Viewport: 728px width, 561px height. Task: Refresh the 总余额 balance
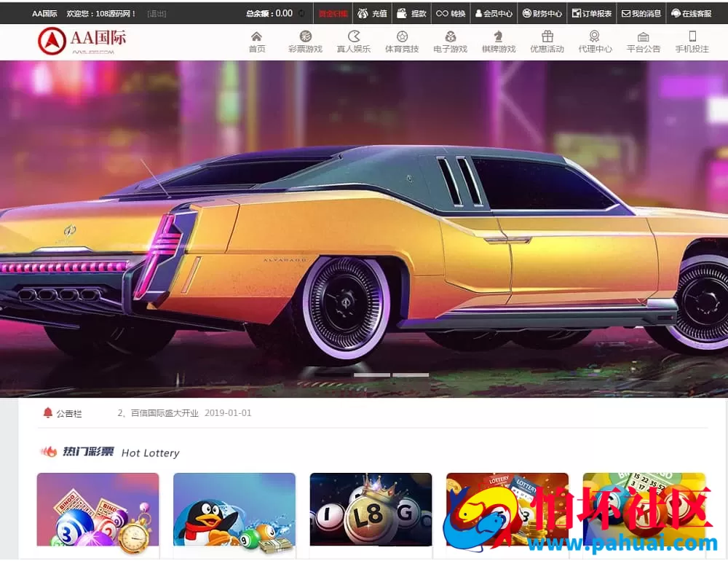tap(301, 13)
